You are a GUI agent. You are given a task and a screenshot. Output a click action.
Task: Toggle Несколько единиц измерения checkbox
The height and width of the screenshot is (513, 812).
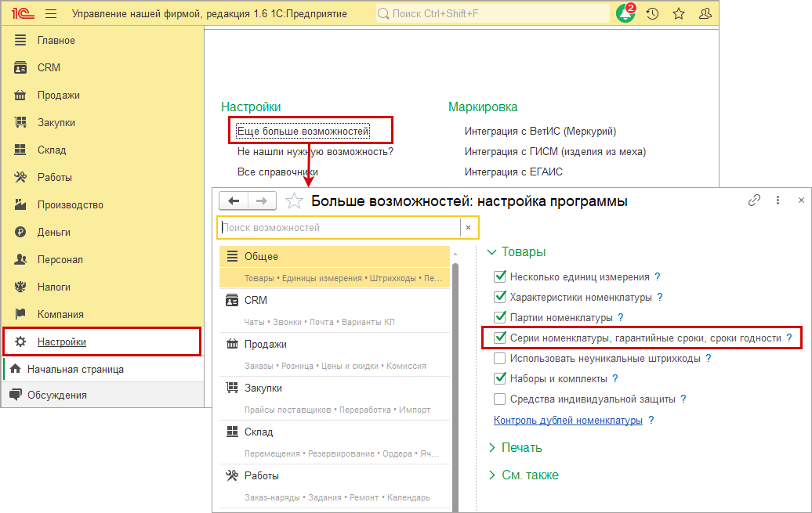pos(500,276)
